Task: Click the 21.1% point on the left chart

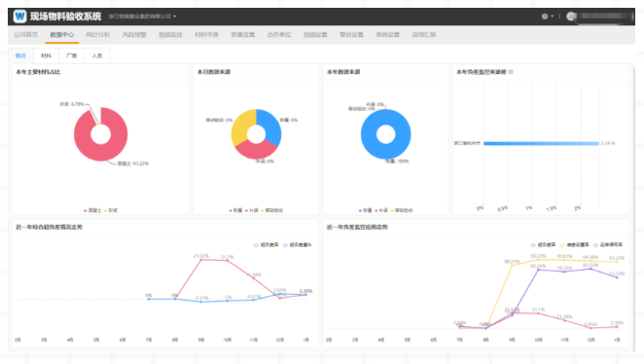Action: coord(227,261)
